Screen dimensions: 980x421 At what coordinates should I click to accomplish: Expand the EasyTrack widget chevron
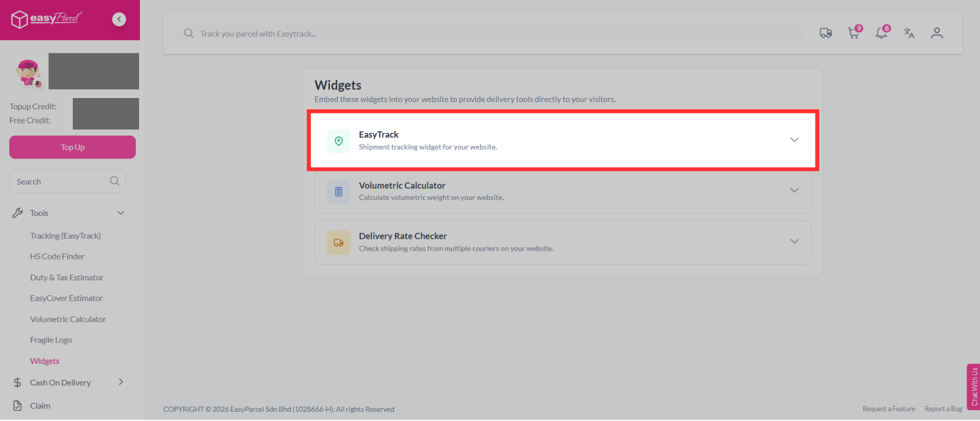click(x=794, y=140)
